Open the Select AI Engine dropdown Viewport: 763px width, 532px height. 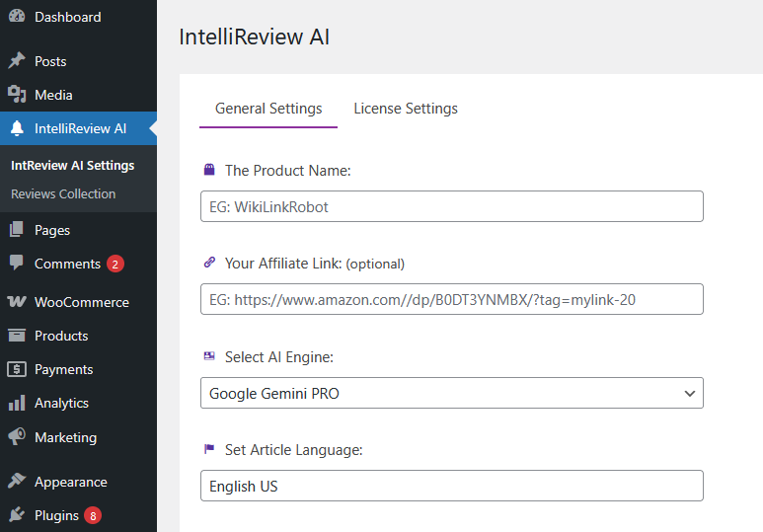(451, 394)
